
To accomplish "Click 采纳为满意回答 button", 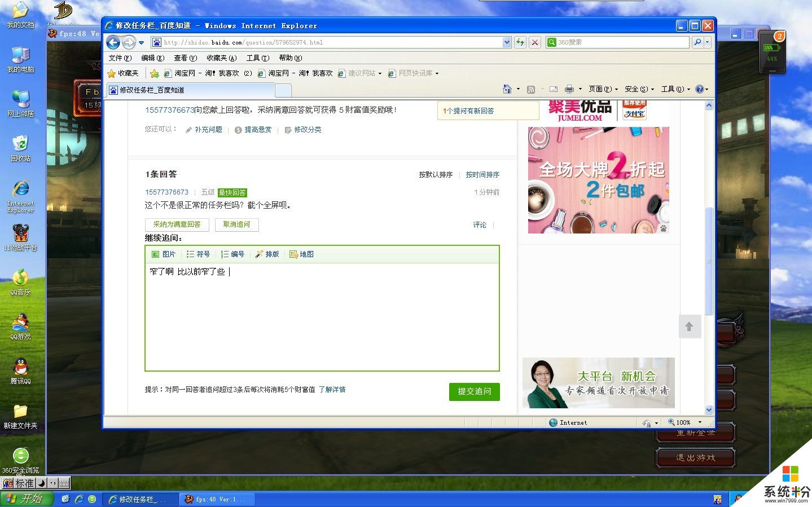I will coord(177,224).
